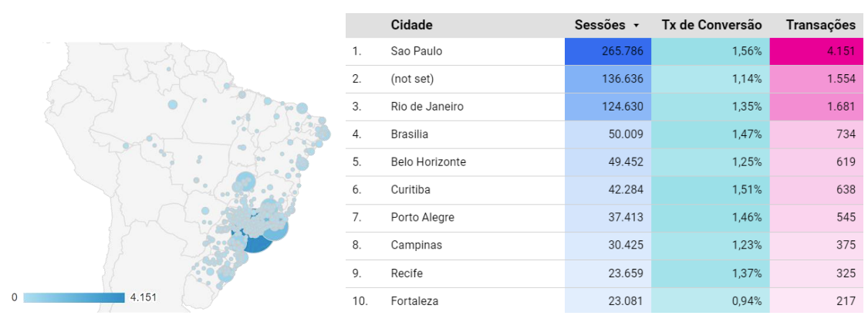Click the Sessões sort arrow icon

637,25
